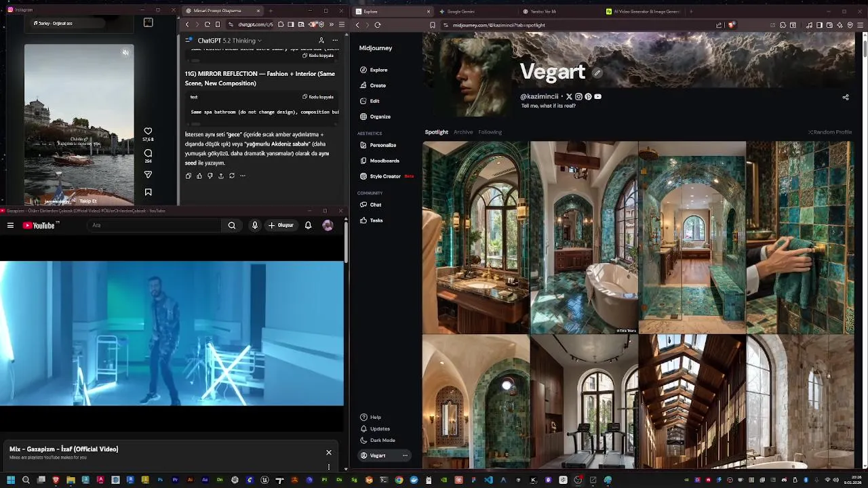Open Organize in Midjourney sidebar

[375, 117]
